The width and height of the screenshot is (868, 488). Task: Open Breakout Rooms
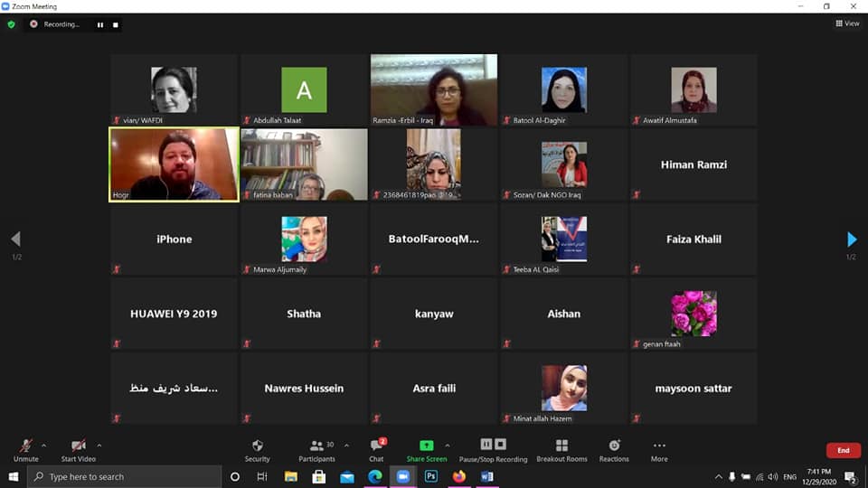point(561,449)
